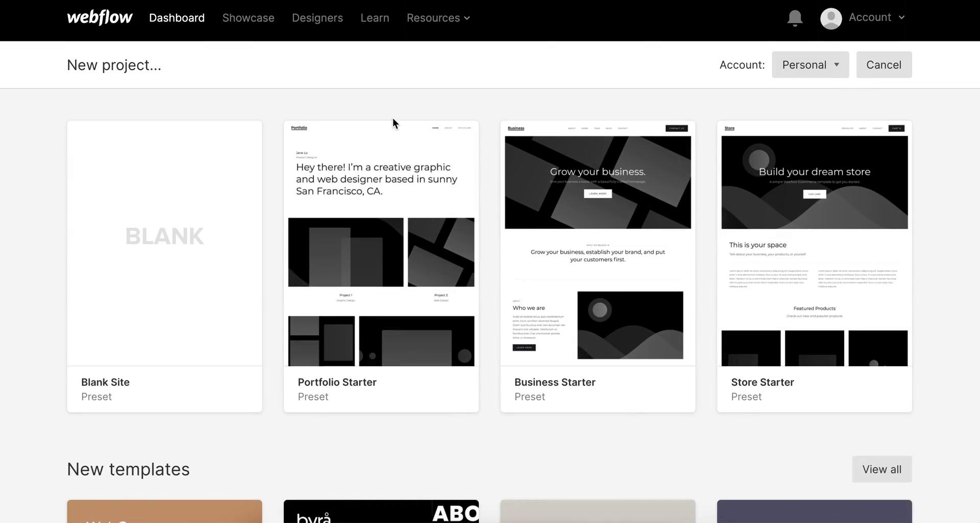Select the Portfolio Starter preview thumbnail
The image size is (980, 523).
[x=381, y=243]
